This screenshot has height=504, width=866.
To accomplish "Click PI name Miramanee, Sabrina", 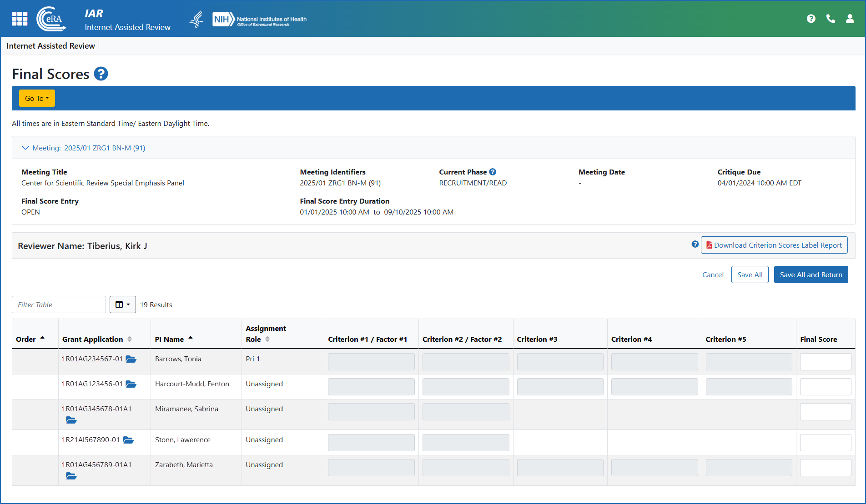I will click(x=186, y=409).
